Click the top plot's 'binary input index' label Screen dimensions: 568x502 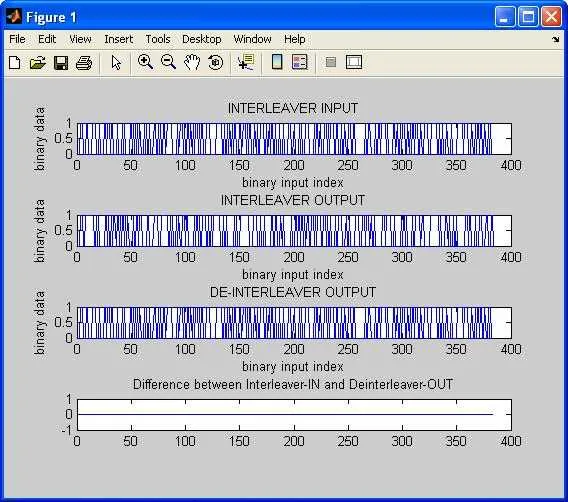293,183
